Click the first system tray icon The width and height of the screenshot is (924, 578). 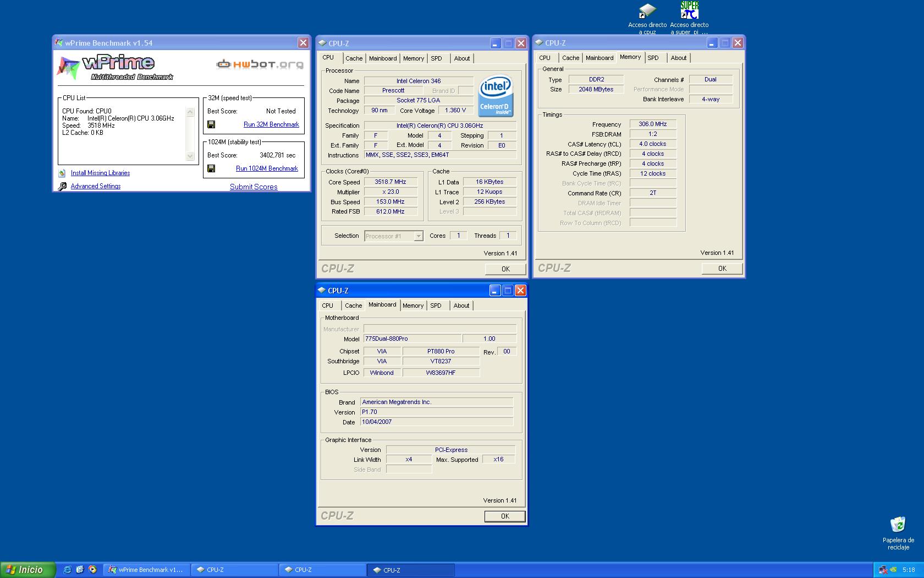pyautogui.click(x=883, y=570)
